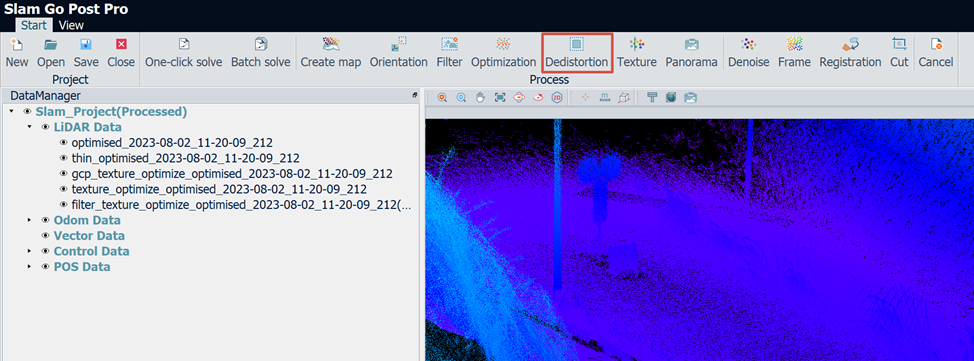Viewport: 974px width, 361px height.
Task: Toggle Vector Data visibility eye
Action: pos(45,235)
